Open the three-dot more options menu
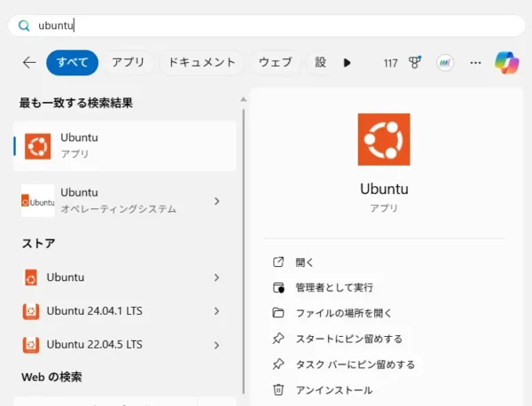Screen dimensions: 532x406 [x=475, y=63]
